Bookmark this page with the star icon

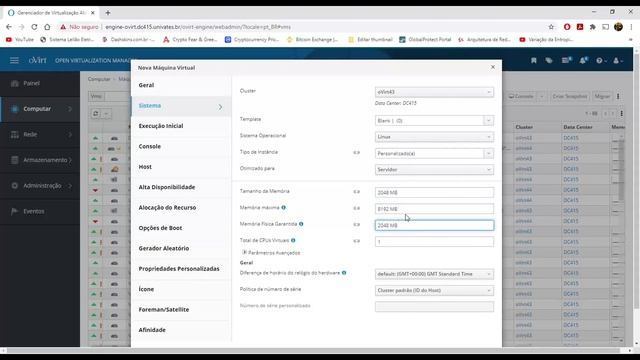[x=551, y=27]
